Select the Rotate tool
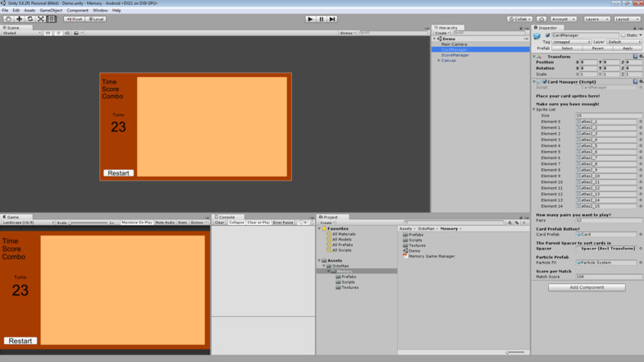 tap(30, 19)
